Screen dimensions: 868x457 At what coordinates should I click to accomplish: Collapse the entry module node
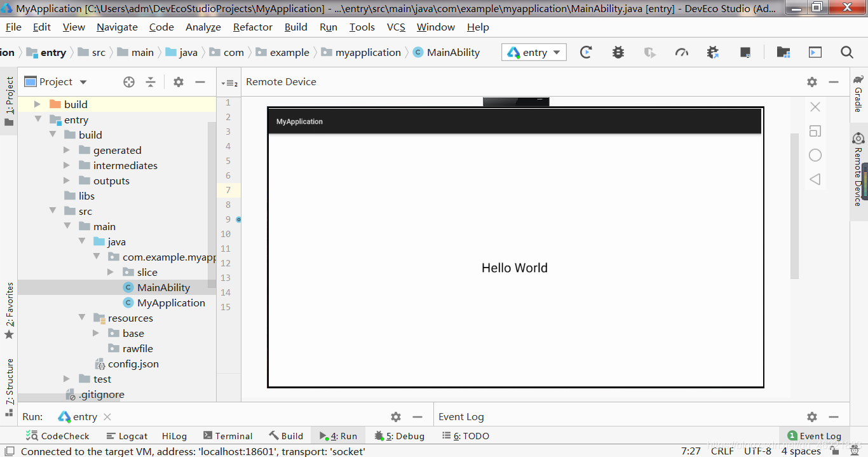pyautogui.click(x=37, y=119)
